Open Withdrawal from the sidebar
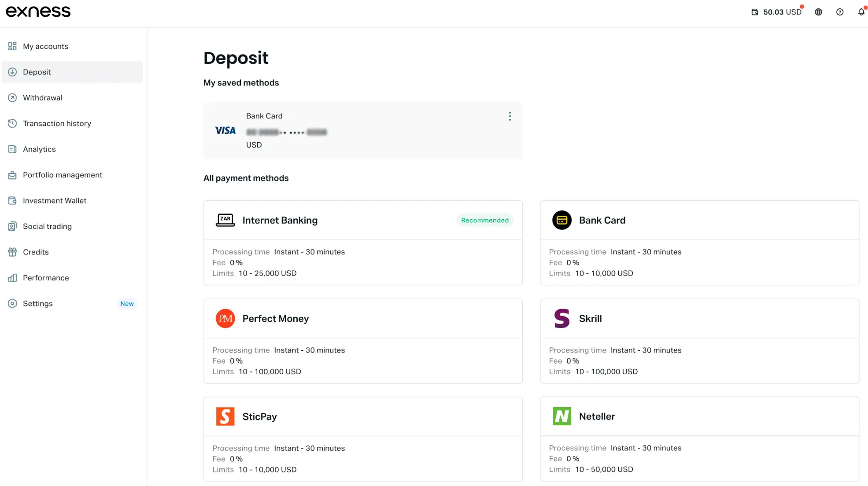The height and width of the screenshot is (486, 868). [x=42, y=98]
